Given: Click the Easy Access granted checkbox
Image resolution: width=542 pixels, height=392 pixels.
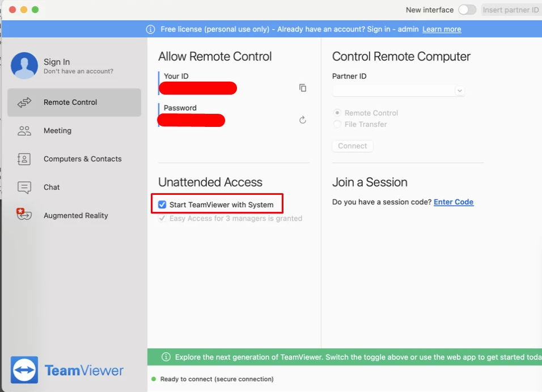Looking at the screenshot, I should pos(162,218).
